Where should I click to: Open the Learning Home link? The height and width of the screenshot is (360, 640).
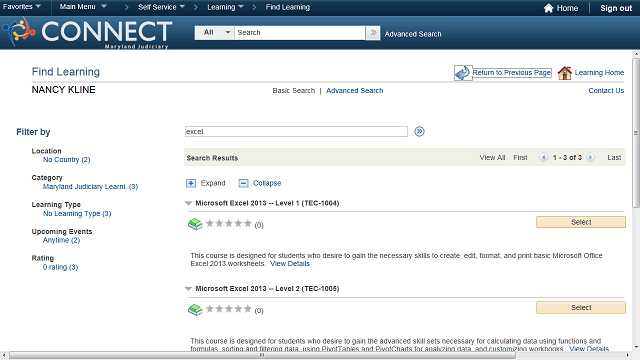pyautogui.click(x=599, y=73)
